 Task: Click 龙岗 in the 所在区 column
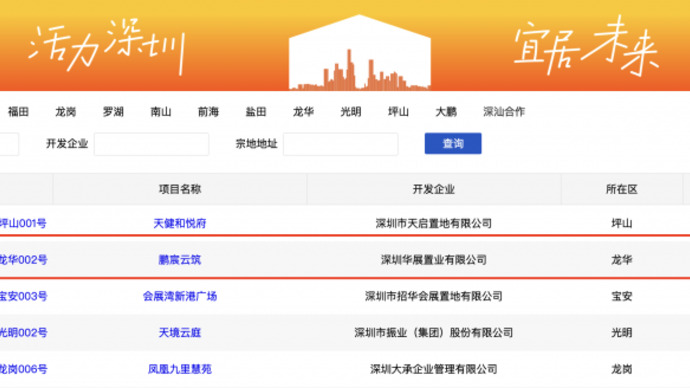pos(622,370)
